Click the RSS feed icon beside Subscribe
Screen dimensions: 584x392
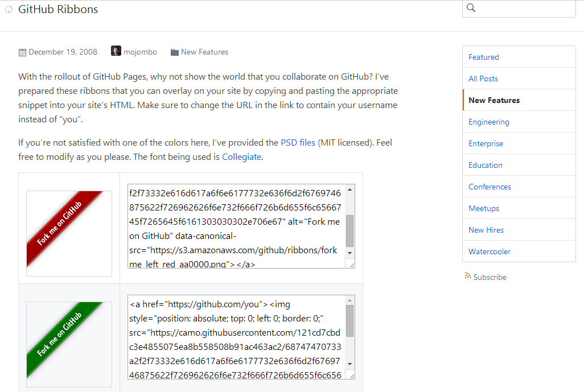[467, 276]
